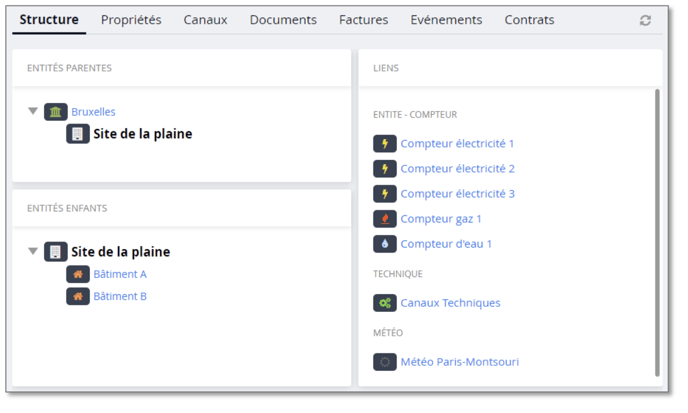Click the house icon for Bâtiment B
This screenshot has height=413, width=688.
tap(78, 296)
